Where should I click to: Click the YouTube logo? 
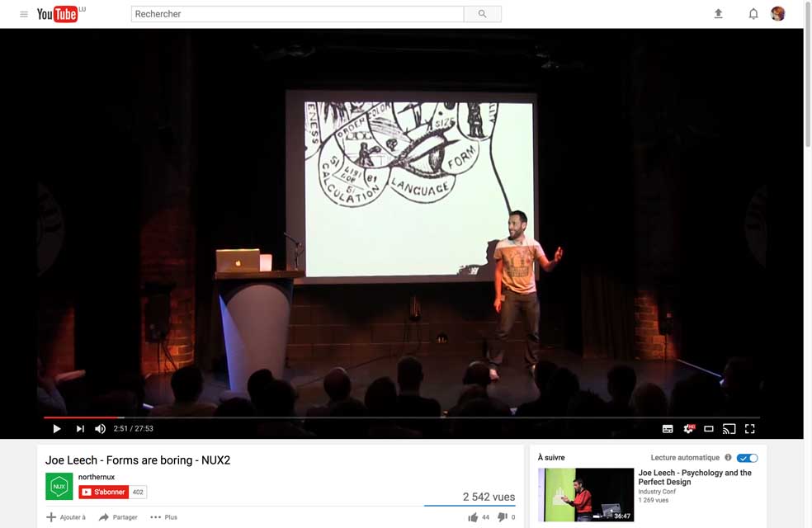[x=58, y=14]
